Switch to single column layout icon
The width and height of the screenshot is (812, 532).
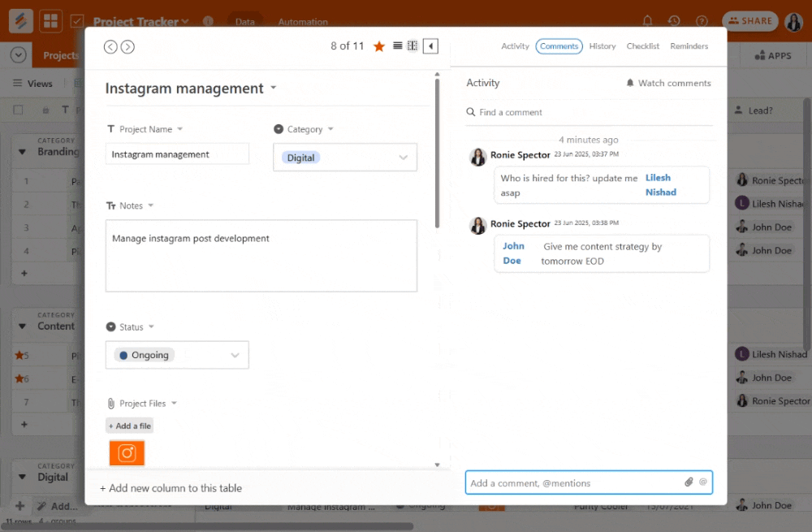pyautogui.click(x=398, y=46)
